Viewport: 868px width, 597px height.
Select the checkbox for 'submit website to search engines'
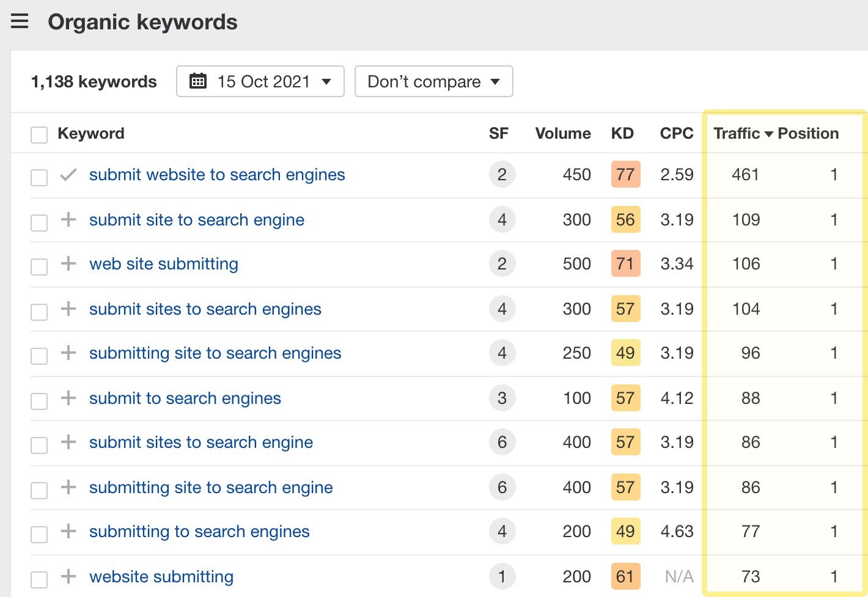pyautogui.click(x=39, y=177)
